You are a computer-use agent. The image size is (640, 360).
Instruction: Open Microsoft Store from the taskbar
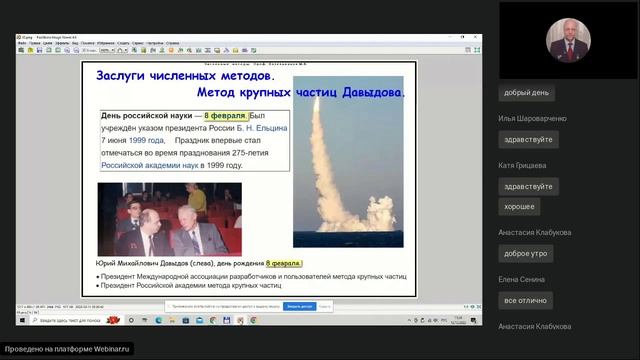[x=186, y=320]
